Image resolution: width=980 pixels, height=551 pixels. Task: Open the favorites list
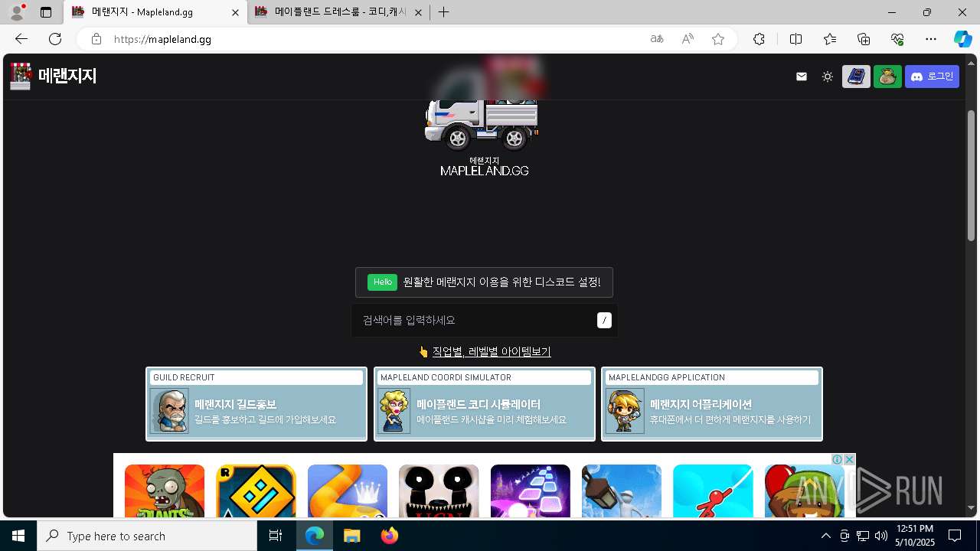point(830,39)
